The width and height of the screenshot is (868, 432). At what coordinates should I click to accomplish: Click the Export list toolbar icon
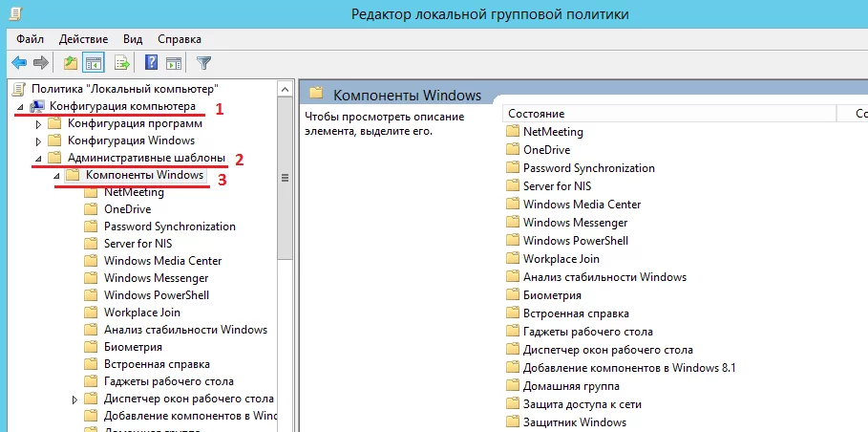121,63
